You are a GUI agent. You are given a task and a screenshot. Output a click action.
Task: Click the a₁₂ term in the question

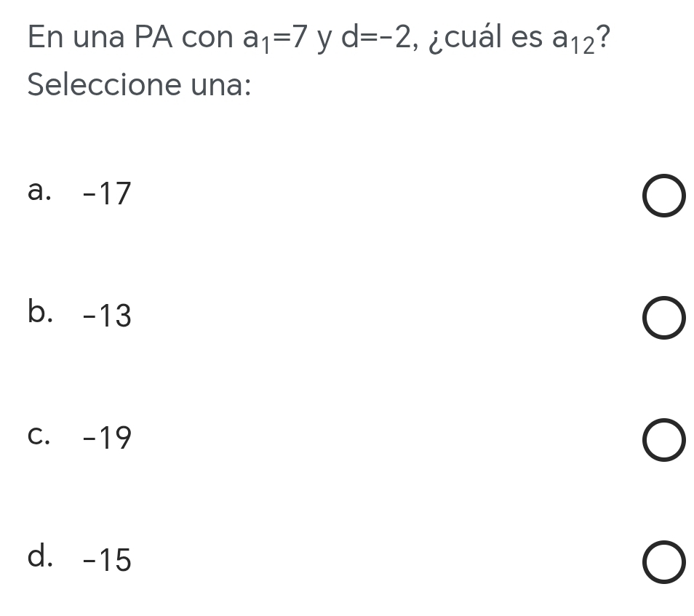click(x=570, y=40)
